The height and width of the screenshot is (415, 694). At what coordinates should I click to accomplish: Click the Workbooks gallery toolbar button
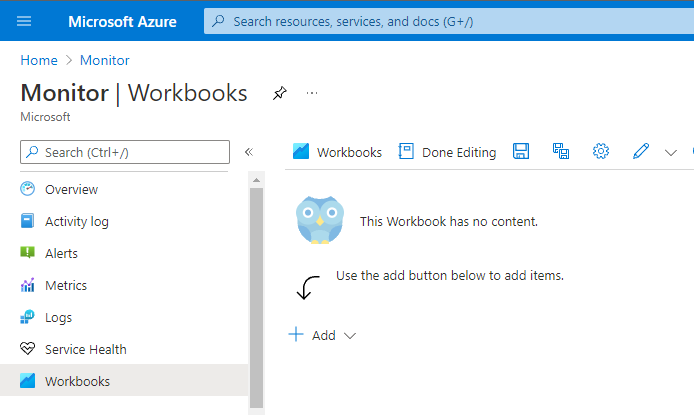(338, 152)
